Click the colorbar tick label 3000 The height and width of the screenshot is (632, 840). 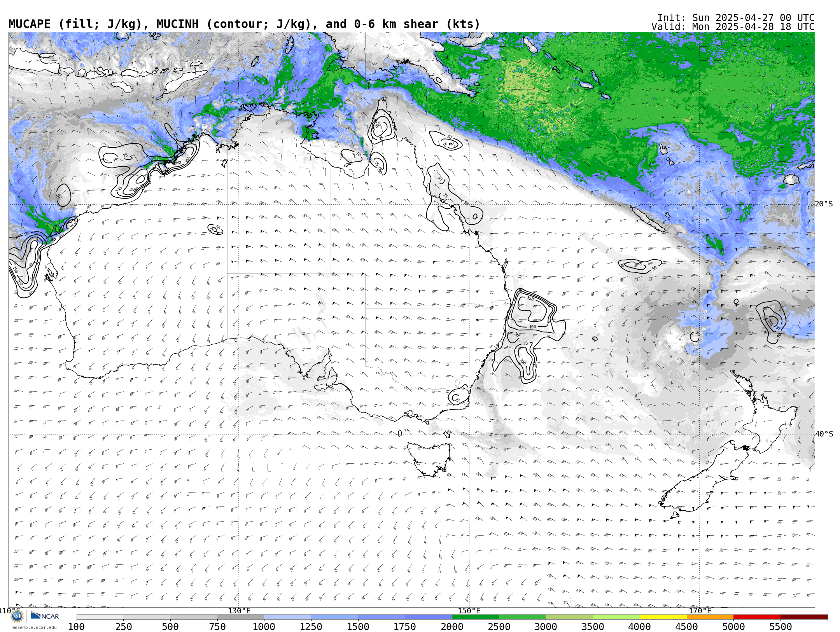[546, 627]
